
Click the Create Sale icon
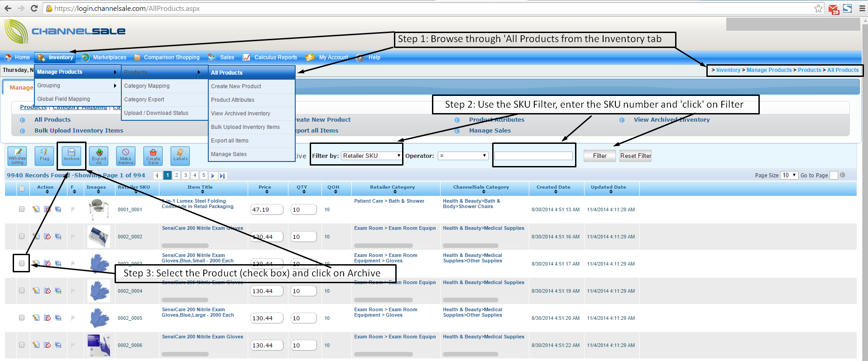pos(153,156)
